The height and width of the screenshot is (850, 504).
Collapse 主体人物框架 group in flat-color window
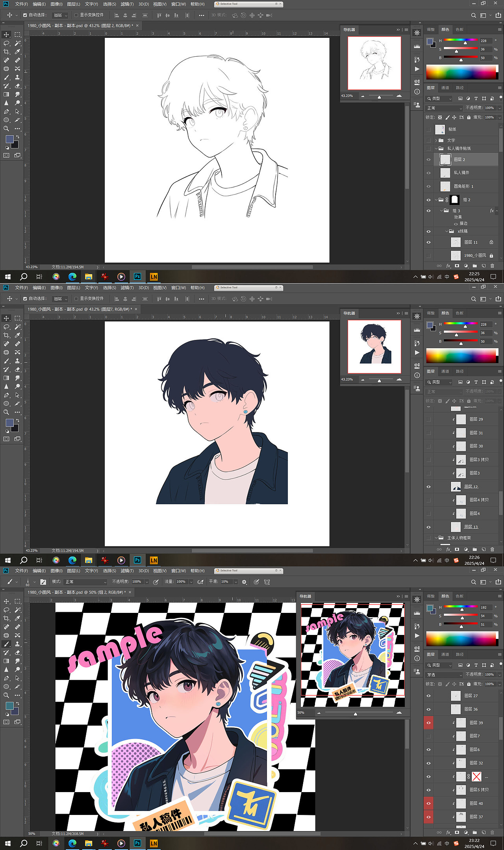pos(436,538)
